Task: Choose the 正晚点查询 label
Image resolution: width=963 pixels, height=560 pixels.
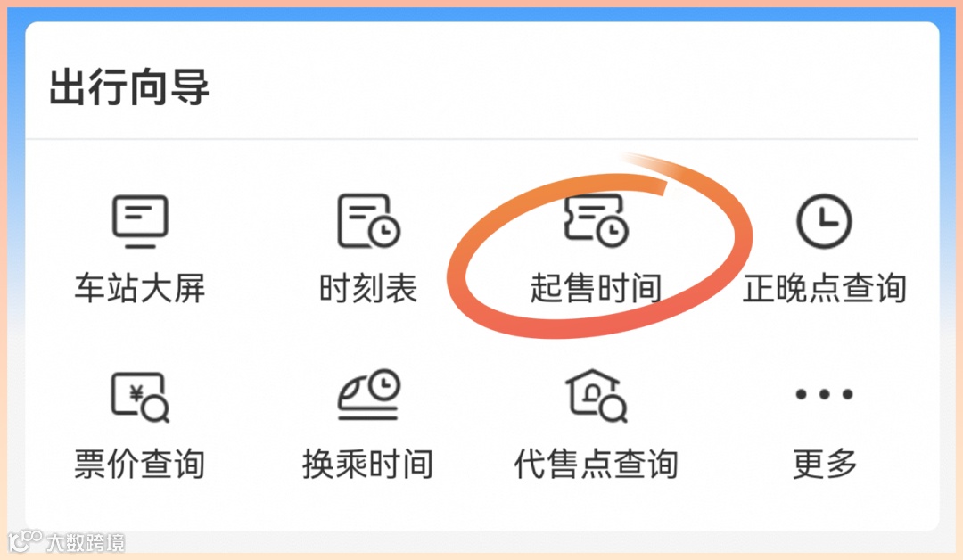Action: (x=824, y=288)
